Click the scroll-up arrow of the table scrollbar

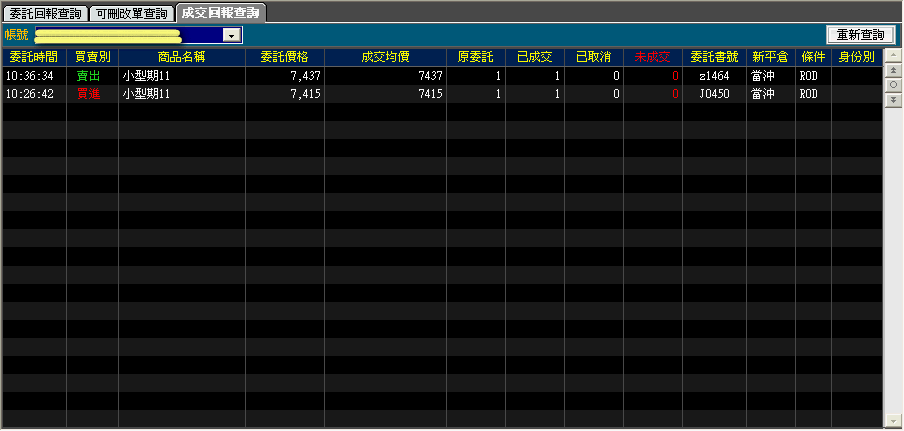[x=893, y=56]
